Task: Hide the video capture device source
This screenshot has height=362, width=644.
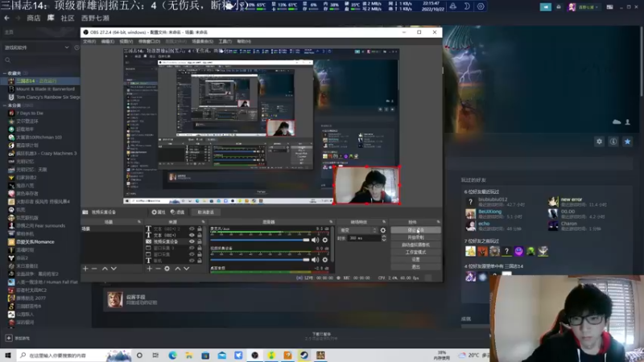Action: pyautogui.click(x=192, y=241)
